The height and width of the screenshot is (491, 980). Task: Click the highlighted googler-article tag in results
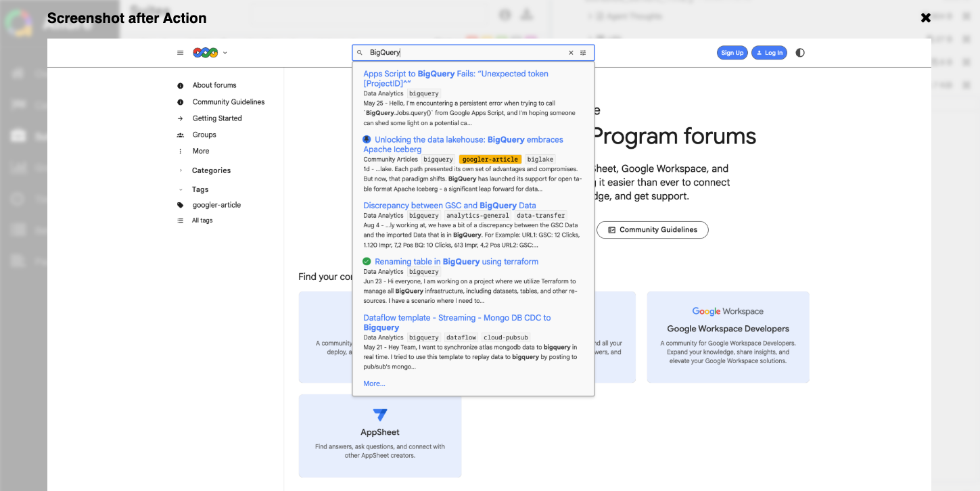[490, 160]
